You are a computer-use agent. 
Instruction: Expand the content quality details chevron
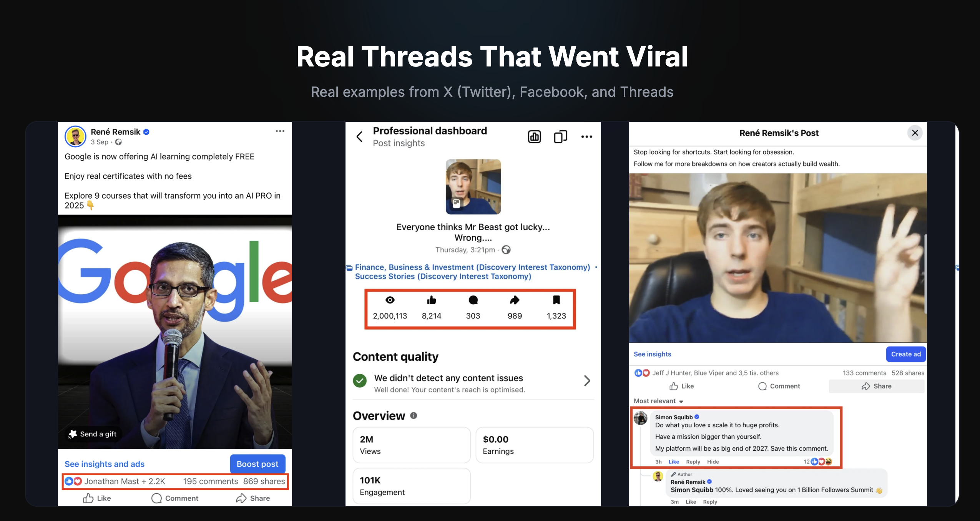(587, 381)
